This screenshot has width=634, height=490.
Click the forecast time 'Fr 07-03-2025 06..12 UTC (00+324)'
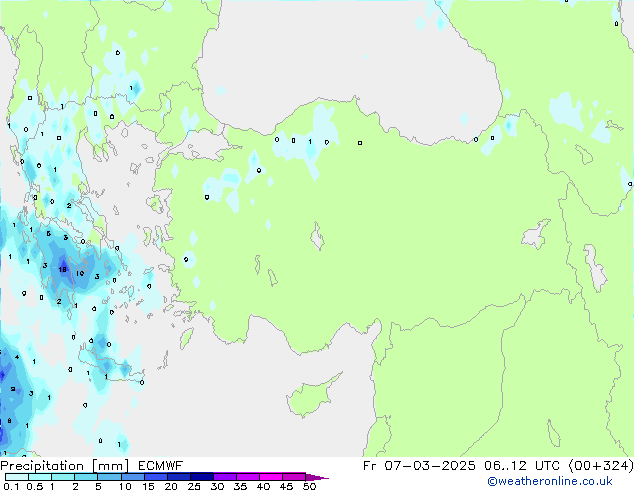pyautogui.click(x=498, y=466)
